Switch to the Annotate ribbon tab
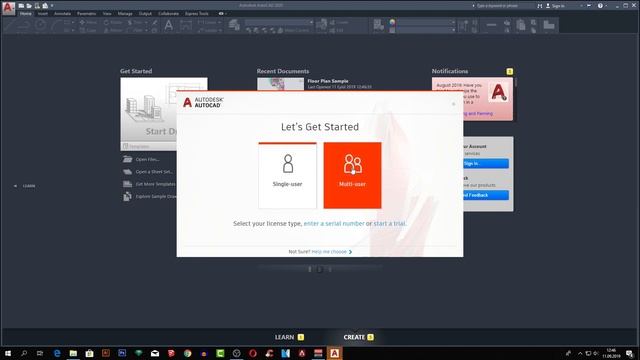This screenshot has width=640, height=360. pos(62,13)
